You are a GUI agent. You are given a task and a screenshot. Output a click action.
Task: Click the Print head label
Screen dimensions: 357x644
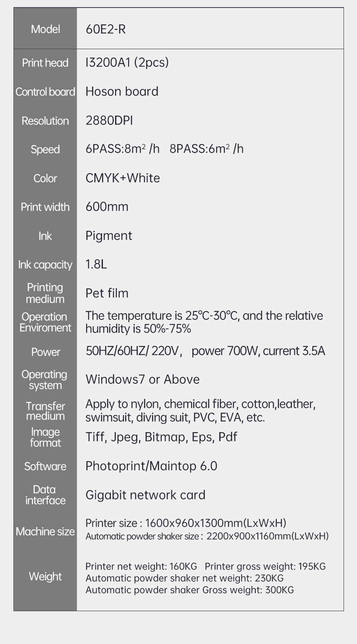[45, 63]
